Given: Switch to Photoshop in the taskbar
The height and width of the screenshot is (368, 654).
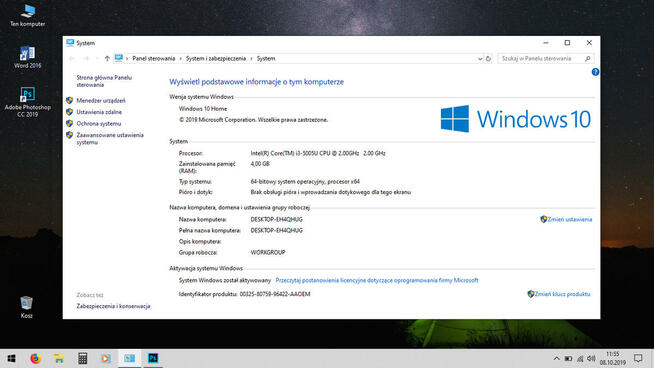Looking at the screenshot, I should [x=153, y=358].
